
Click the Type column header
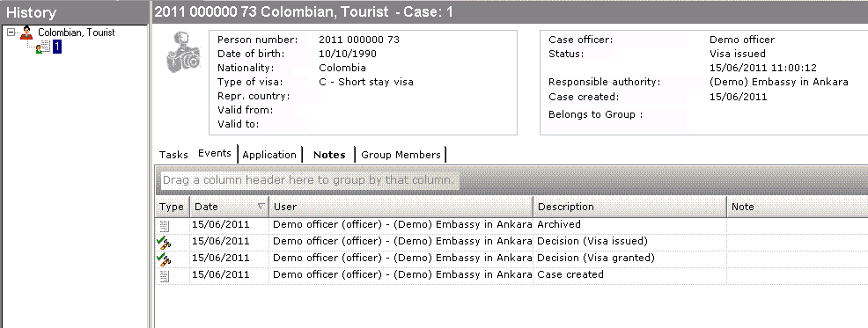(173, 207)
